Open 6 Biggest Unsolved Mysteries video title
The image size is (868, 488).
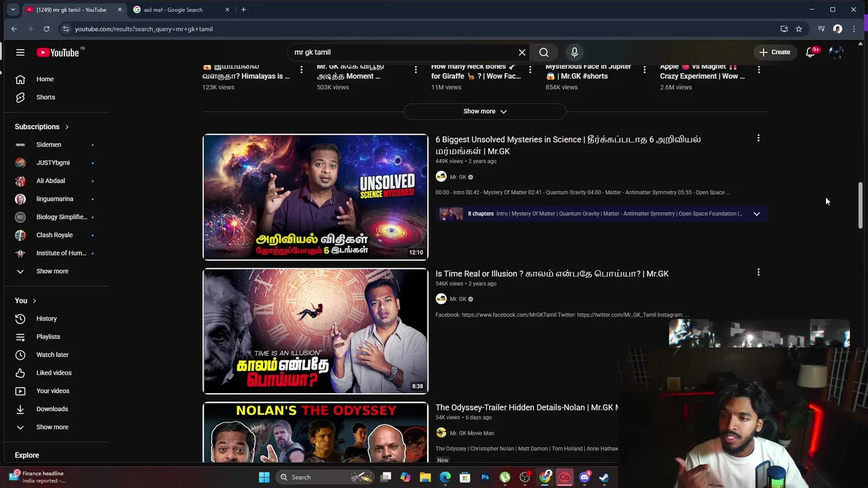tap(568, 145)
